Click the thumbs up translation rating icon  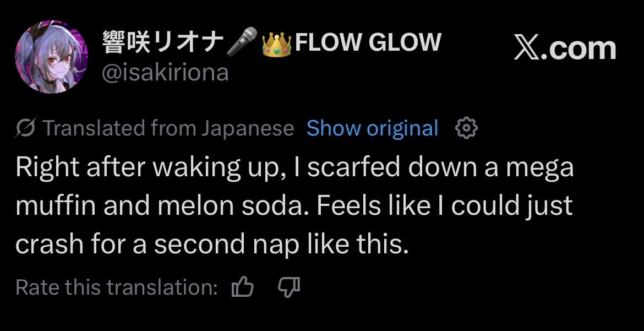(243, 287)
